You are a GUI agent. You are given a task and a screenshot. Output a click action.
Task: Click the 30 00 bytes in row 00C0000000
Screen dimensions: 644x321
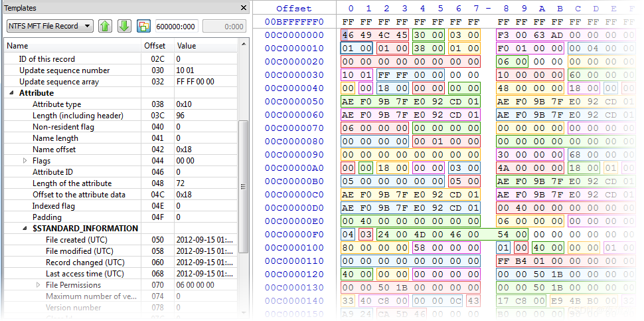coord(428,35)
